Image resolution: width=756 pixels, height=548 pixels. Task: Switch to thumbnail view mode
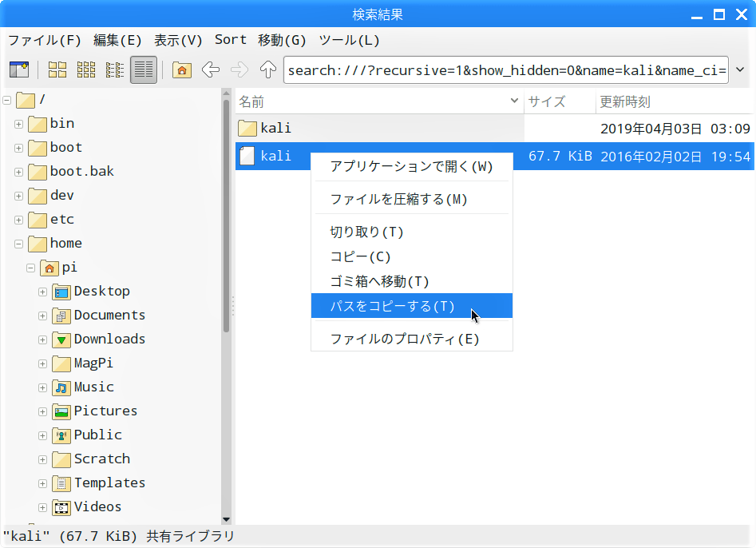[x=86, y=70]
